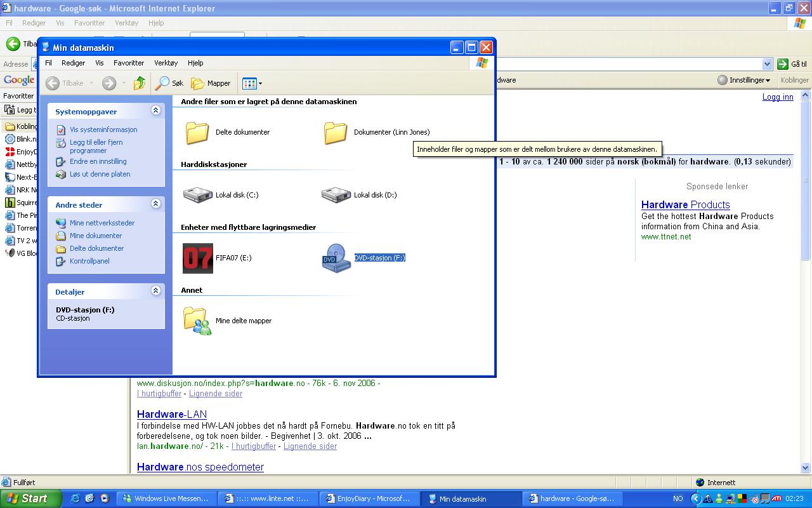Click Logg inn link on Google page

point(778,97)
